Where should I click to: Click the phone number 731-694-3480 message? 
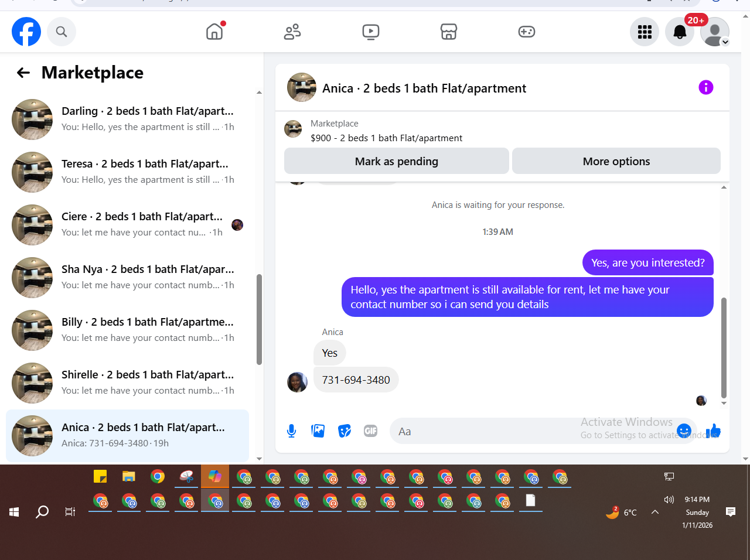356,380
